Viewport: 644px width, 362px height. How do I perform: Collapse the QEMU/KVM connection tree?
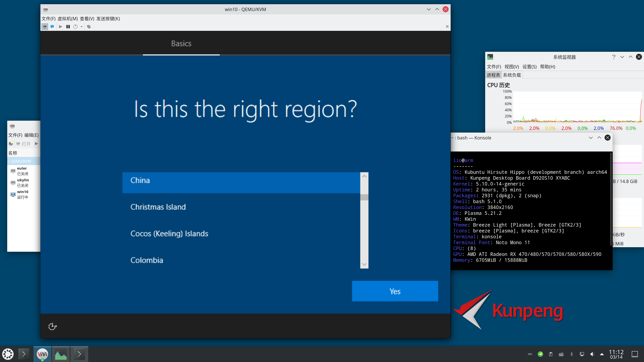pos(9,161)
